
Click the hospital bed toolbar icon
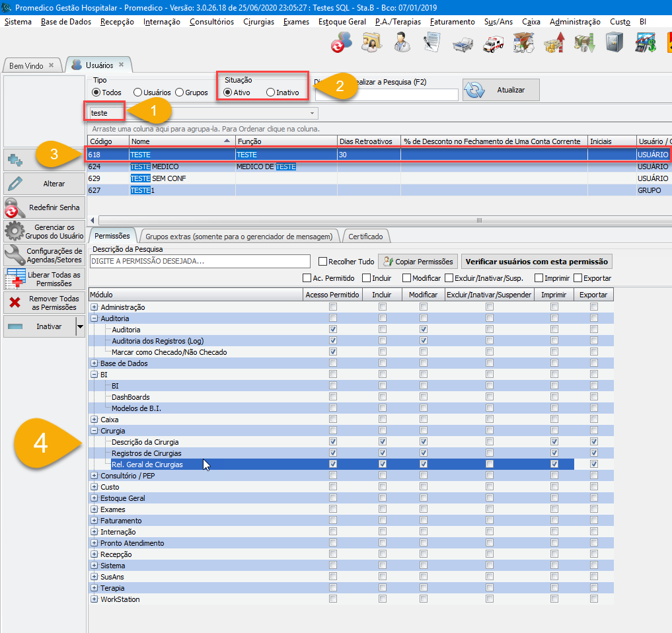coord(463,44)
